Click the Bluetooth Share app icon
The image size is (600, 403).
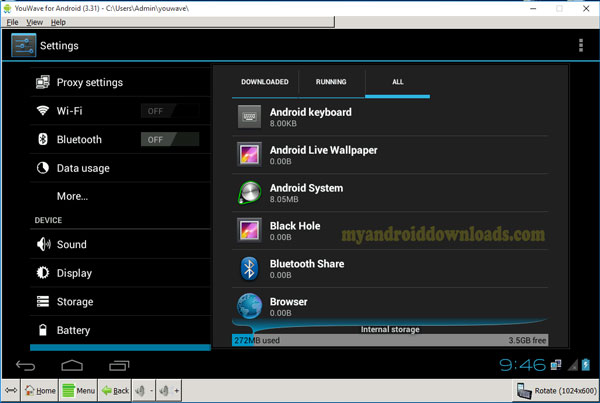pos(249,268)
